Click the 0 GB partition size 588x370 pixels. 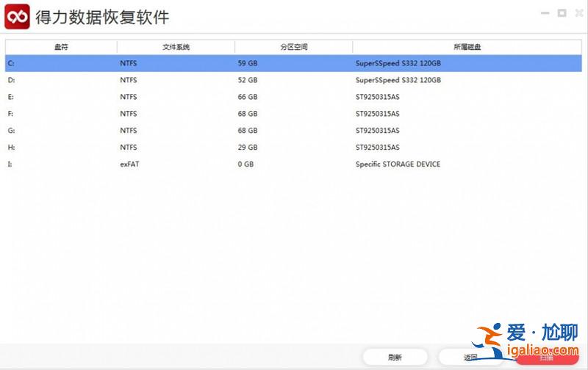coord(245,164)
